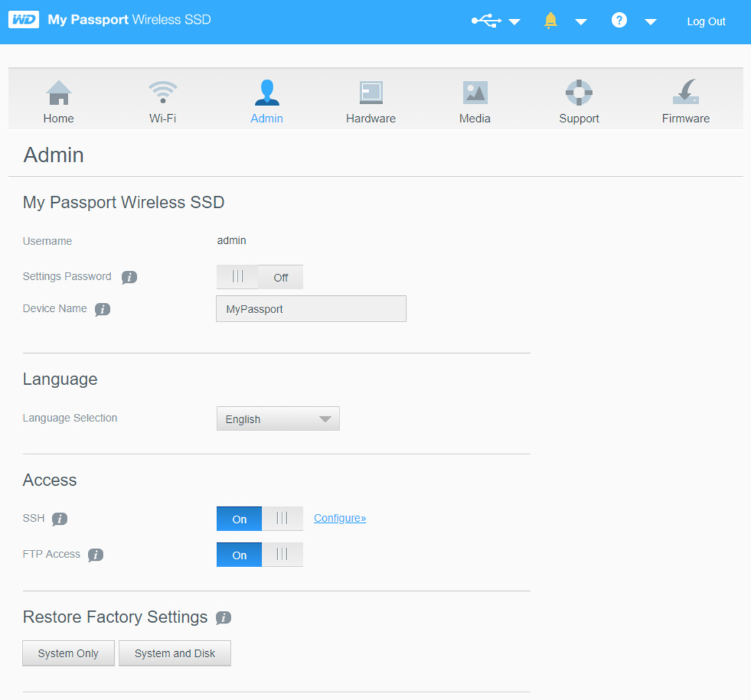Click the Wi-Fi signal icon
The width and height of the screenshot is (751, 700).
(x=163, y=92)
